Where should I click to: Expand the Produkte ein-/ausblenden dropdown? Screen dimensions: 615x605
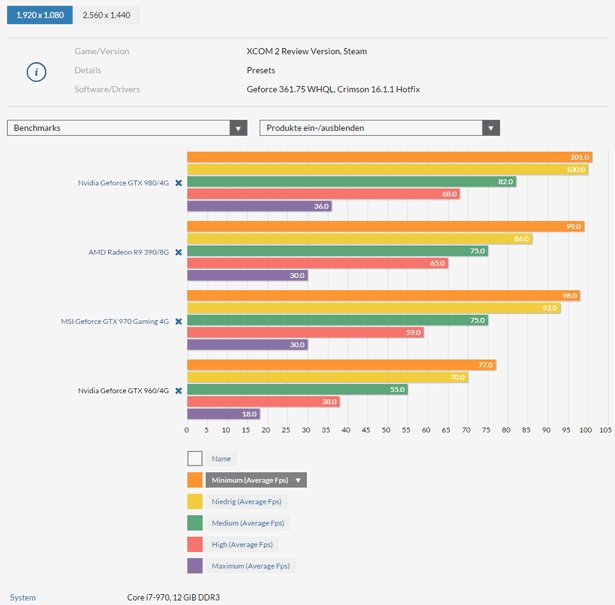[379, 128]
